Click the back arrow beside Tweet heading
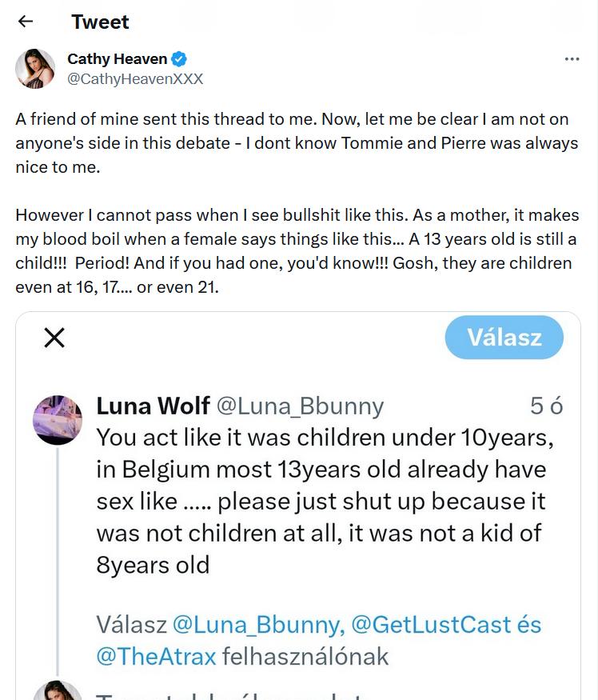598x700 pixels. pos(26,22)
